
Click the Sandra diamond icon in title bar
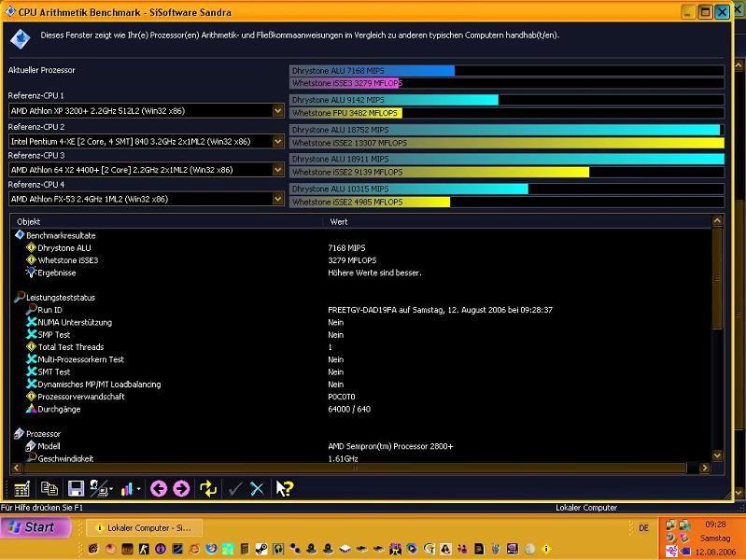[9, 11]
